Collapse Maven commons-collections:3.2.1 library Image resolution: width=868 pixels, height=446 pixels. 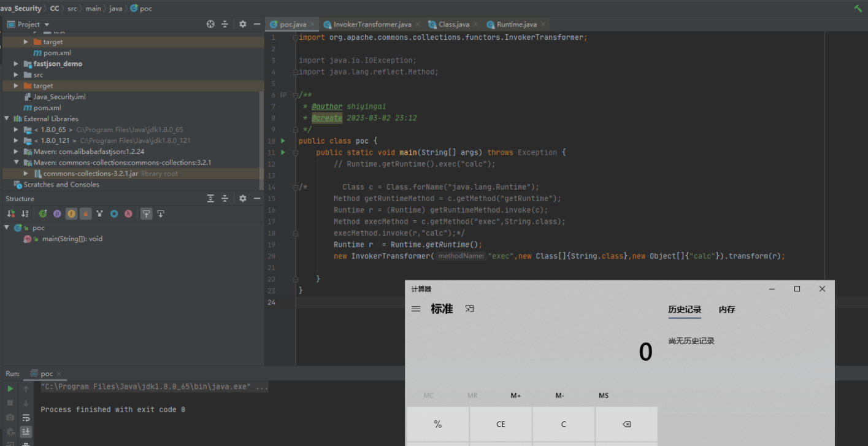pyautogui.click(x=16, y=163)
